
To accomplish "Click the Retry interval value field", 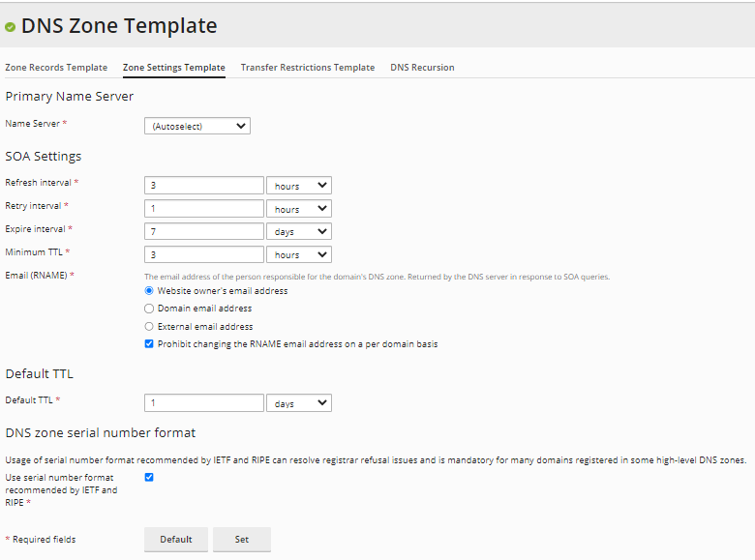I will (204, 208).
